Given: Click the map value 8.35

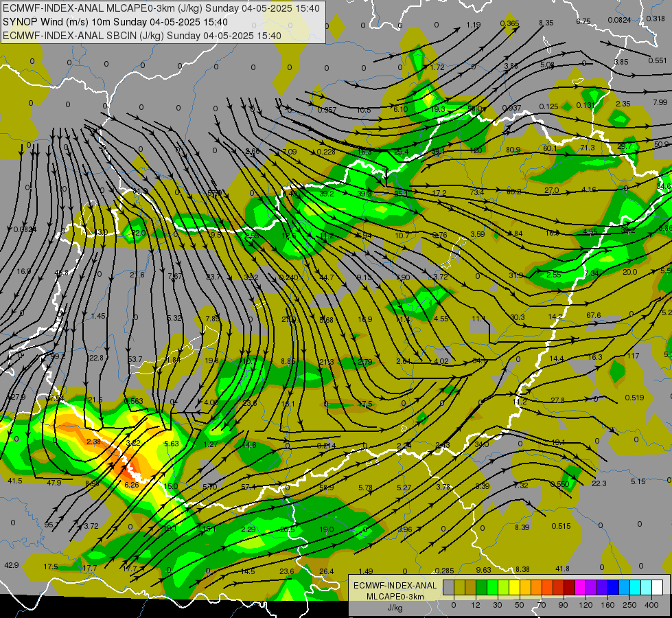Looking at the screenshot, I should pos(546,23).
